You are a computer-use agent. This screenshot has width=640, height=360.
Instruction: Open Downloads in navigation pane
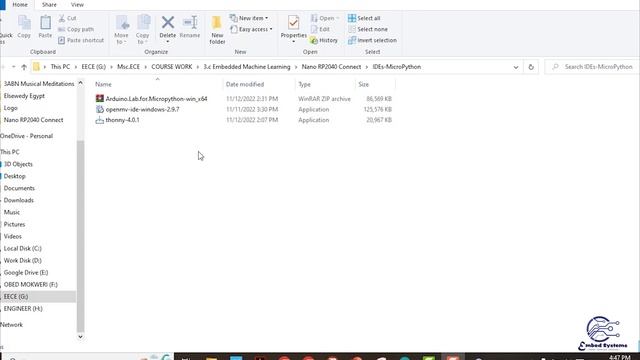(18, 200)
